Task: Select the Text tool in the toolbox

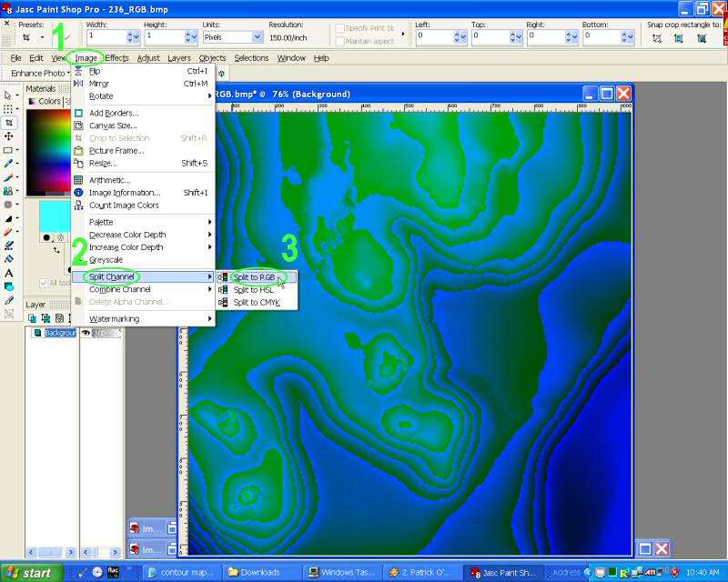Action: point(9,273)
